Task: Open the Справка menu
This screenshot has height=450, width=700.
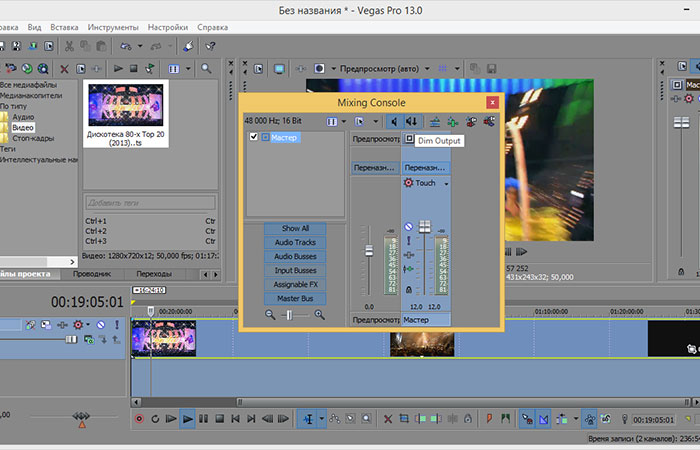Action: pos(212,27)
